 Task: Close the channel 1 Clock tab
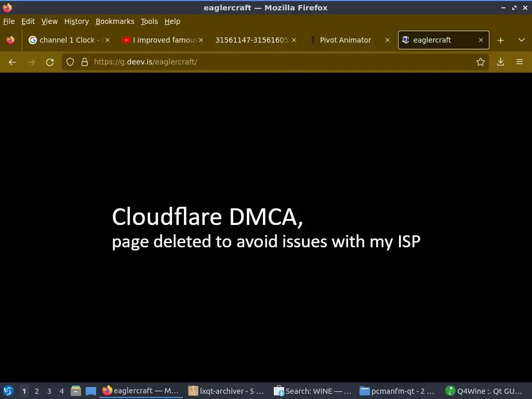108,40
